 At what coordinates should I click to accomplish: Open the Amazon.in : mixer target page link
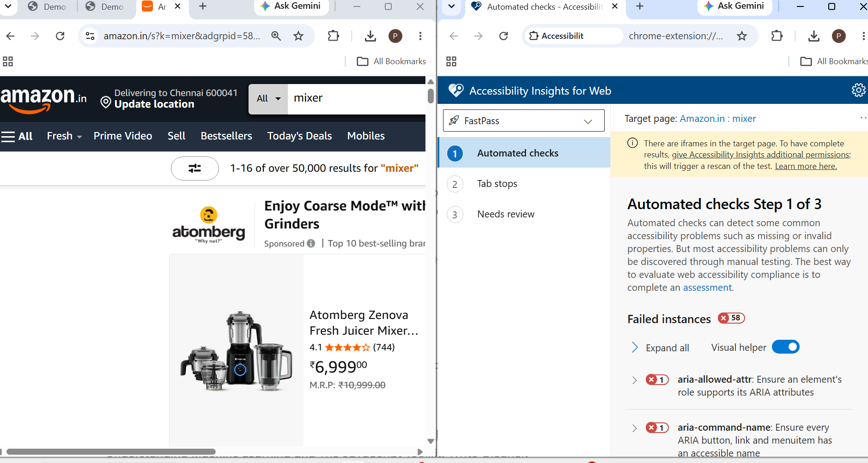pyautogui.click(x=718, y=119)
